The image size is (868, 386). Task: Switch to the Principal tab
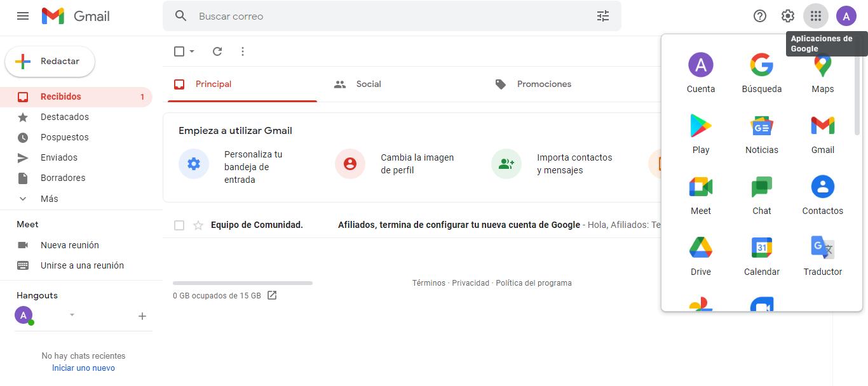click(242, 84)
